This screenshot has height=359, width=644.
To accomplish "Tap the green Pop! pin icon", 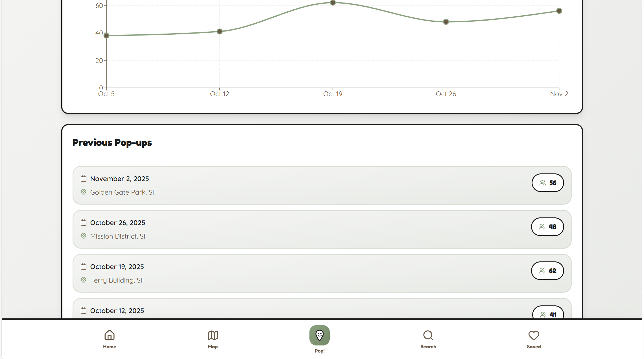I will (319, 335).
